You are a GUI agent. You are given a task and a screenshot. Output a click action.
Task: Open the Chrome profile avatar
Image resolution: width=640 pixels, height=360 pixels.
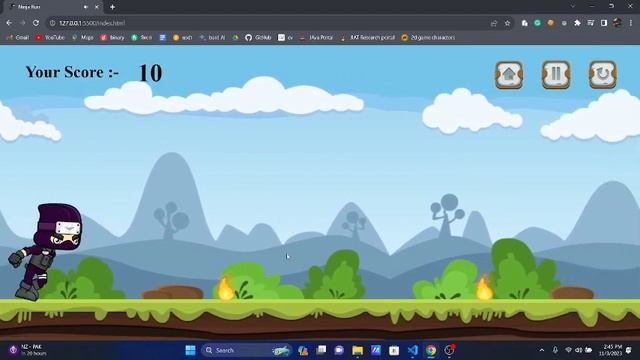point(617,23)
